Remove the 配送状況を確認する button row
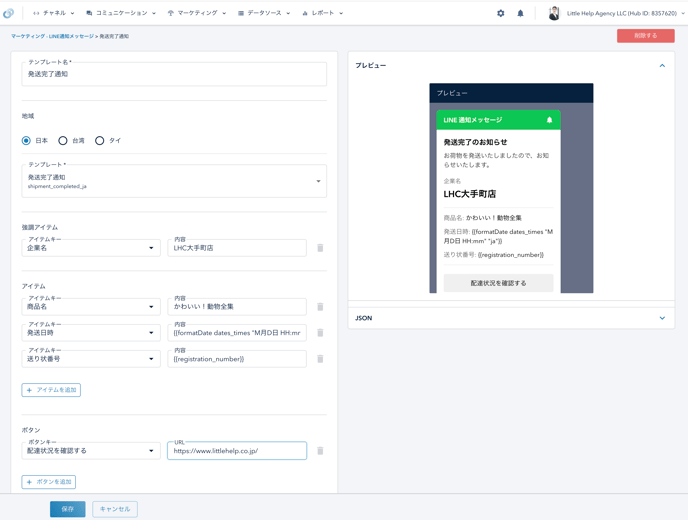 tap(320, 451)
